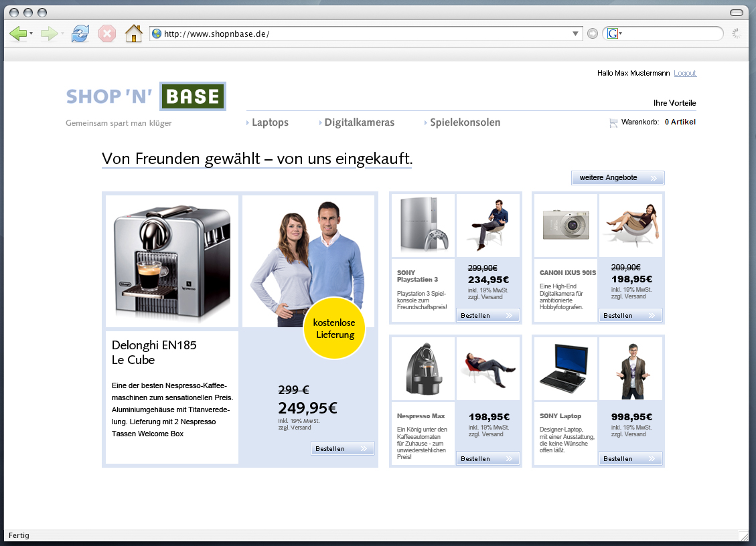756x546 pixels.
Task: Focus the Google search input field
Action: [x=672, y=33]
